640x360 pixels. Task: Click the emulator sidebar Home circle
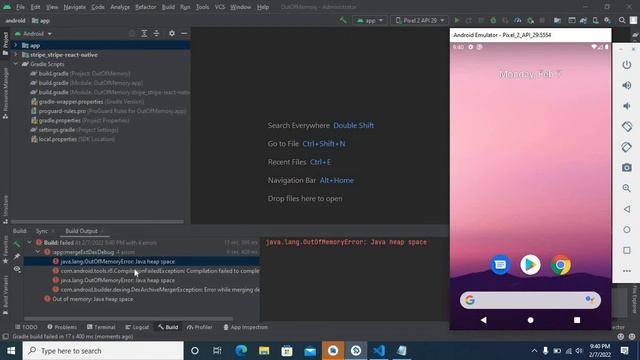point(627,230)
